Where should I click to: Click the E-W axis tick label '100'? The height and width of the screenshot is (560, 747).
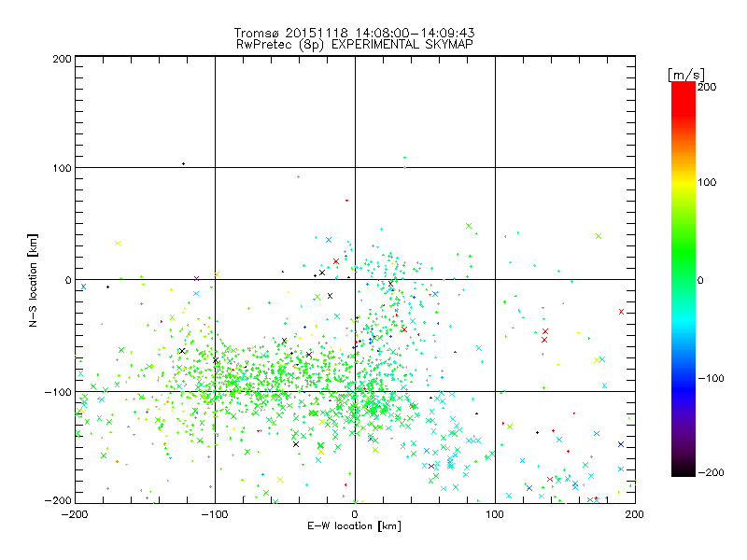[495, 514]
